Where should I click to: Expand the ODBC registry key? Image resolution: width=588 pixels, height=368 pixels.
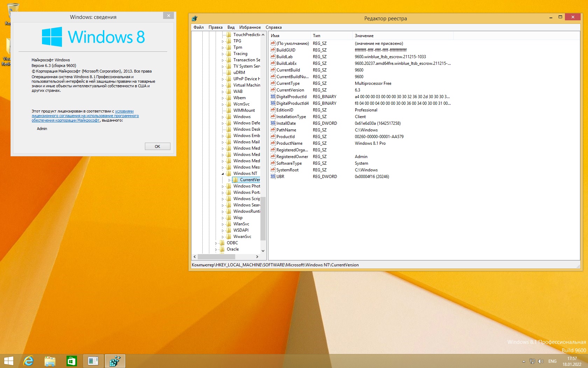click(216, 243)
